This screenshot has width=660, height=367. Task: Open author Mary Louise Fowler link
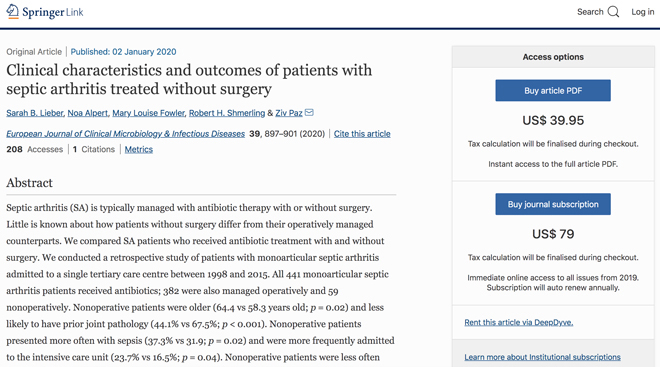[148, 113]
